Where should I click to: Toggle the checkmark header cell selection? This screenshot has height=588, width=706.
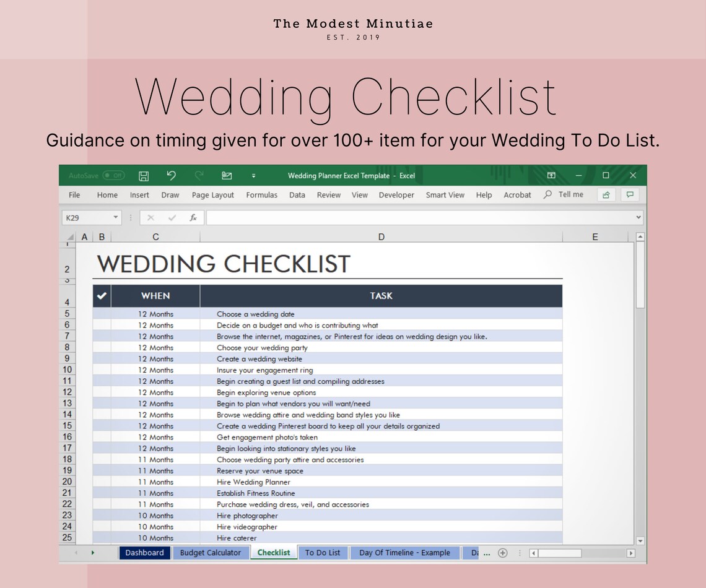coord(101,296)
